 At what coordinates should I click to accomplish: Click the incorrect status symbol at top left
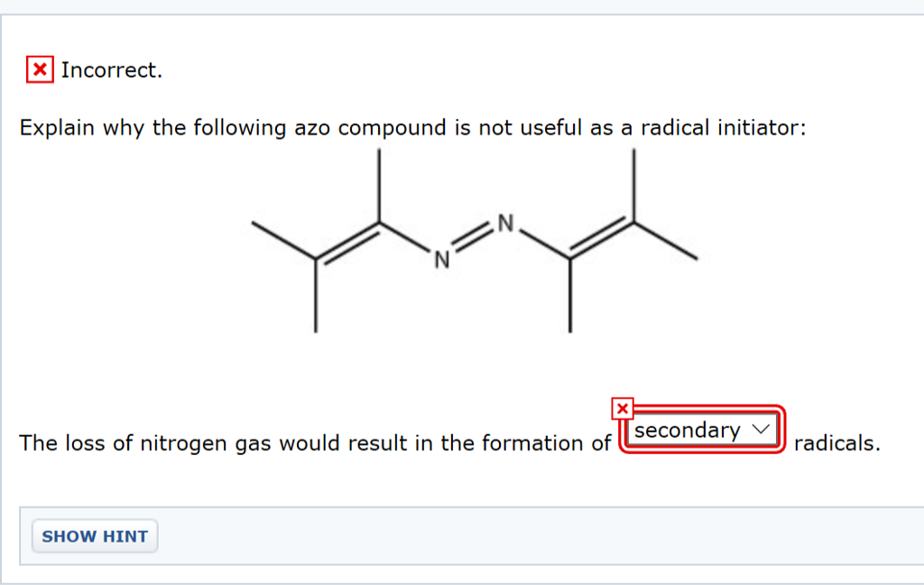point(39,70)
